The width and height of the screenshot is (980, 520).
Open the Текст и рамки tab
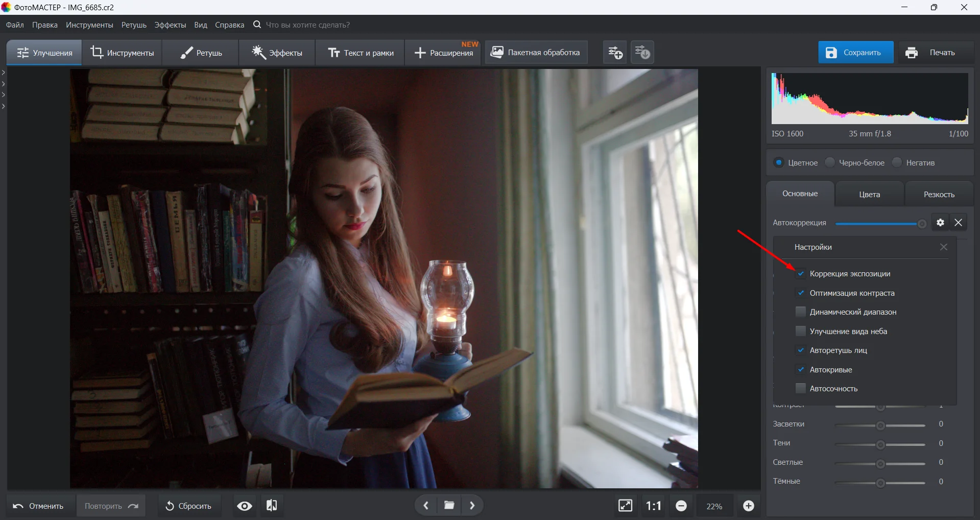pyautogui.click(x=361, y=53)
